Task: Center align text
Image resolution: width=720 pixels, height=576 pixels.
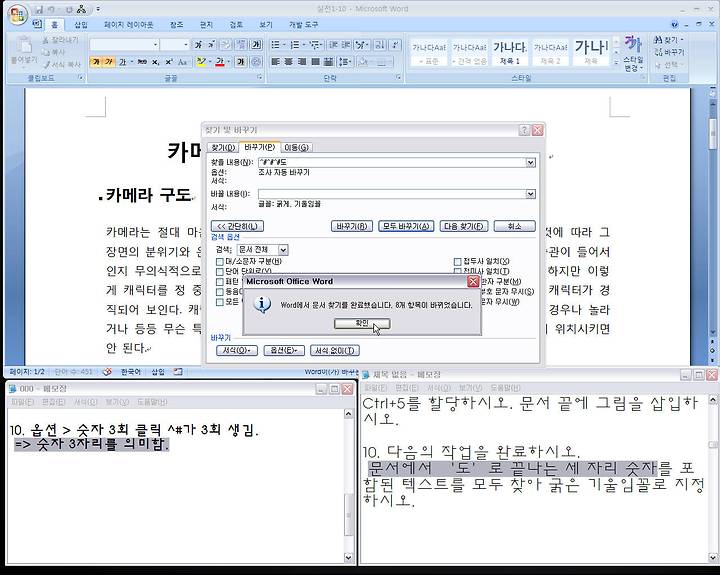Action: point(288,62)
